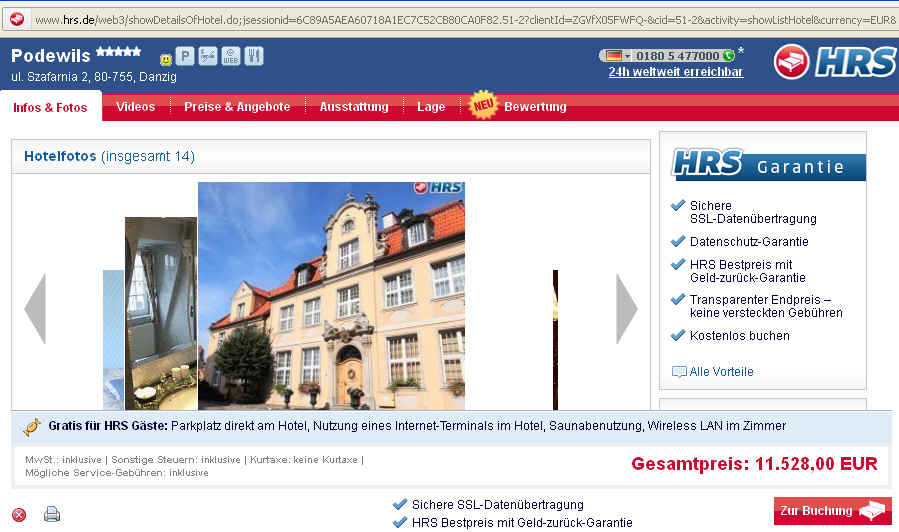This screenshot has width=899, height=532.
Task: Select the Ausstattung tab
Action: click(x=354, y=107)
